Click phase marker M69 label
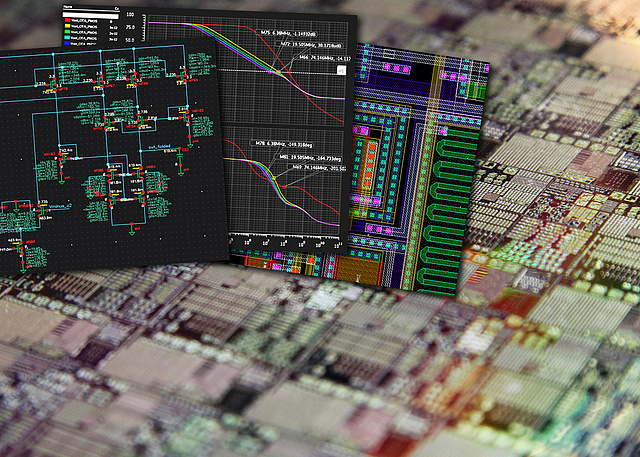The height and width of the screenshot is (457, 640). [314, 168]
